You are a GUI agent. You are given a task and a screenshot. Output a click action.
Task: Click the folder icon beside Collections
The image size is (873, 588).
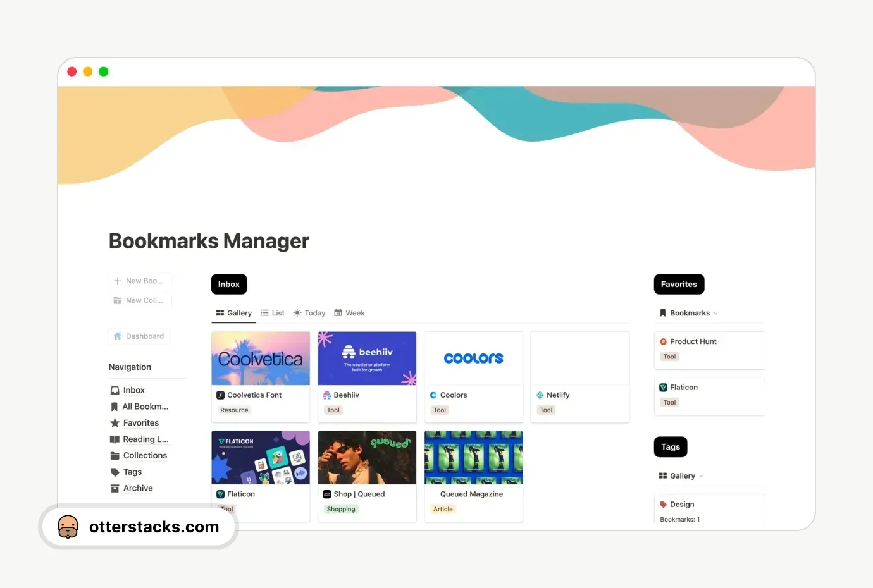click(x=115, y=456)
